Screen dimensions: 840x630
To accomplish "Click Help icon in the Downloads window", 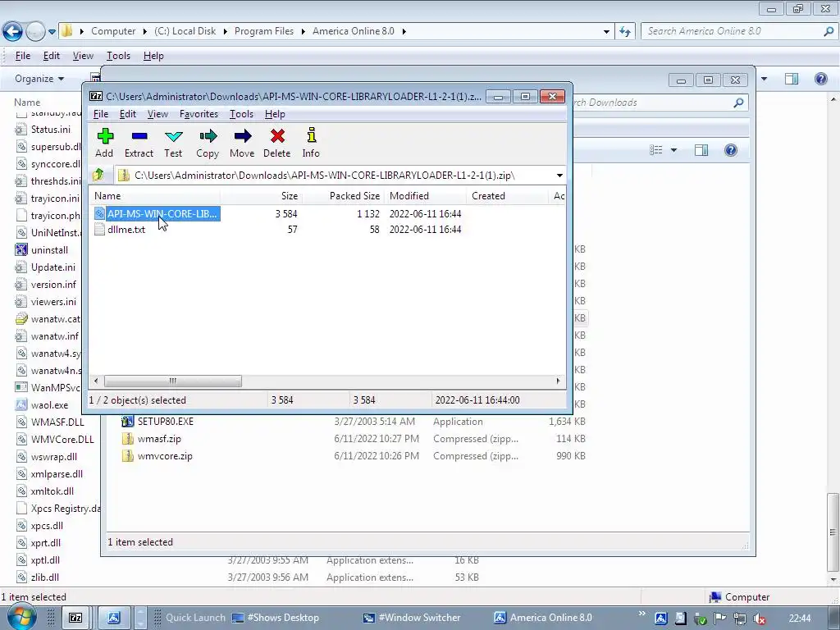I will [731, 150].
